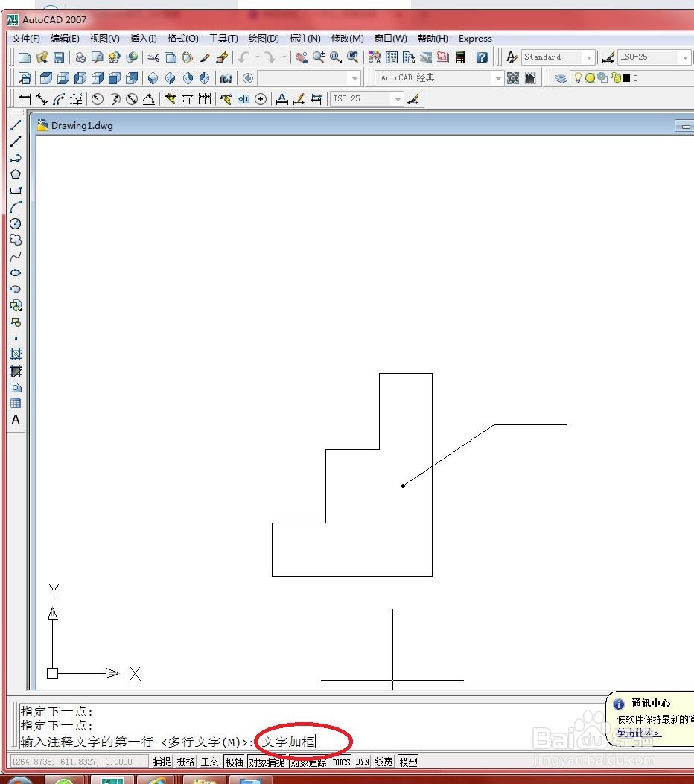Open the AutoCAD 经典 workspace dropdown
The width and height of the screenshot is (694, 784).
click(498, 78)
